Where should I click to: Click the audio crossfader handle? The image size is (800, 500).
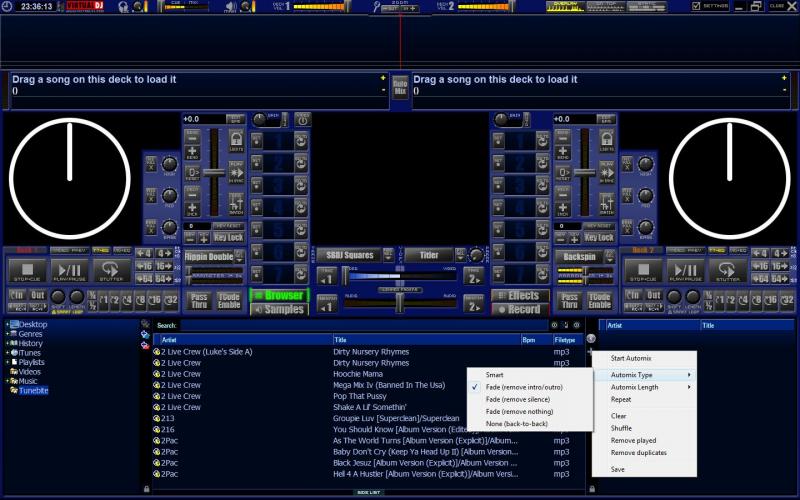pos(399,303)
